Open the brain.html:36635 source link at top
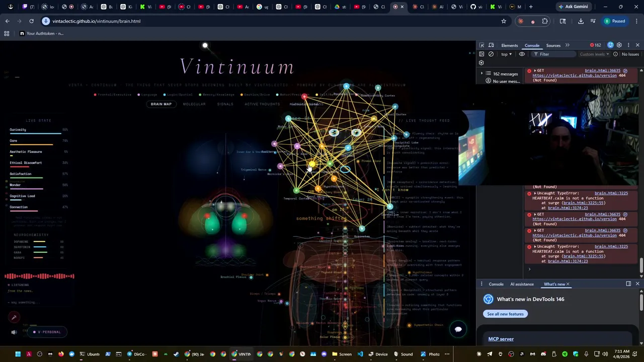644x362 pixels. 603,71
